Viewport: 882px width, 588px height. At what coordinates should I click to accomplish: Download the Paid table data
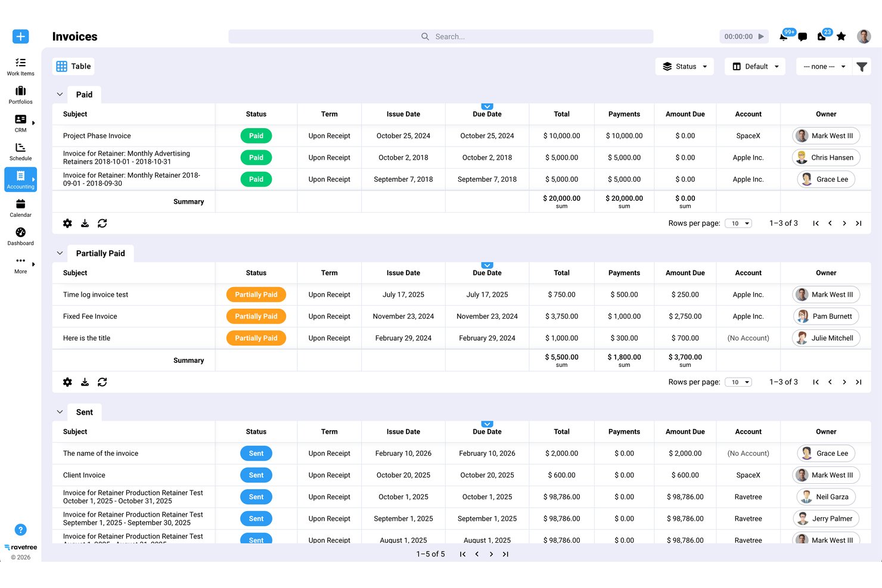coord(85,223)
